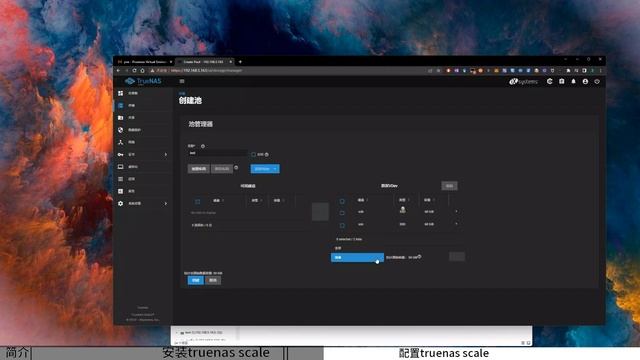Click the blue Create button

(196, 280)
